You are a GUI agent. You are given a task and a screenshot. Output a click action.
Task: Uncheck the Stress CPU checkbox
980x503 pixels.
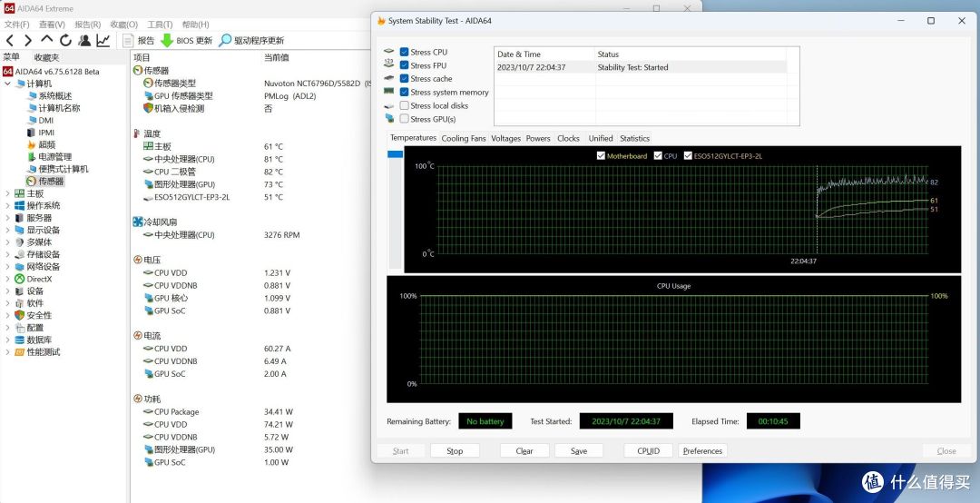click(405, 52)
